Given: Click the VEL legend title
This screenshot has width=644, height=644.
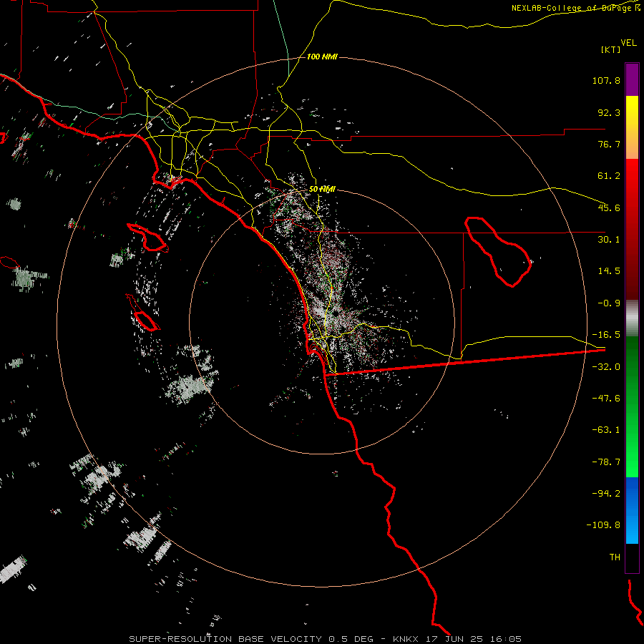Looking at the screenshot, I should pyautogui.click(x=628, y=43).
